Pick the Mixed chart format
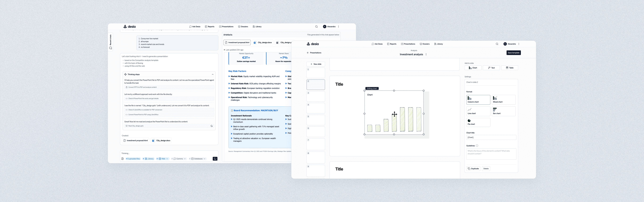Screen dimensions: 644x202 503,100
